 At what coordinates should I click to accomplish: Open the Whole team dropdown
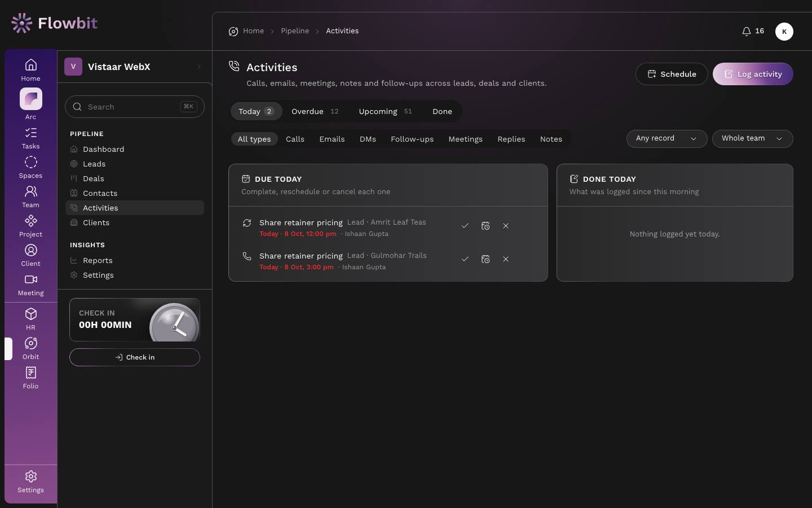click(752, 139)
